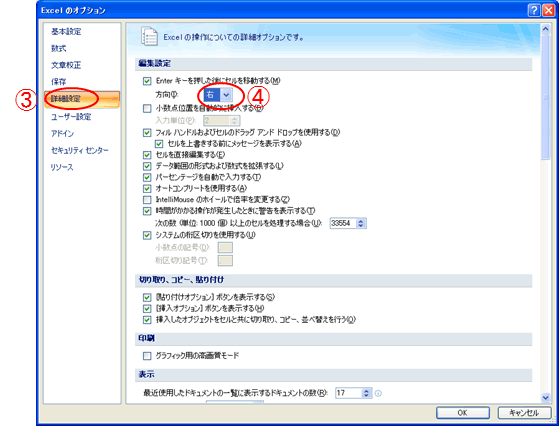Click the 'Excel の操作についての詳細オプションです' header text
Viewport: 559px width, 426px height.
234,37
